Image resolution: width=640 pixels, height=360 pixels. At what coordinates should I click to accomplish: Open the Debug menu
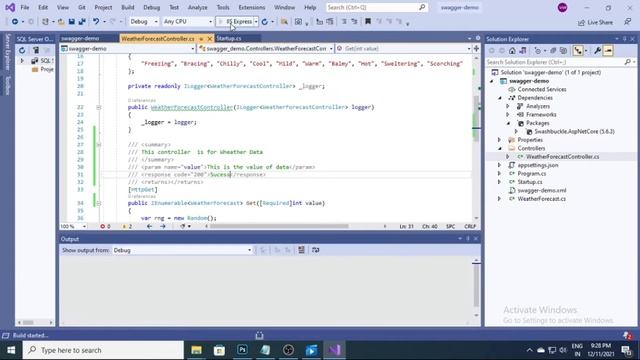(x=151, y=7)
